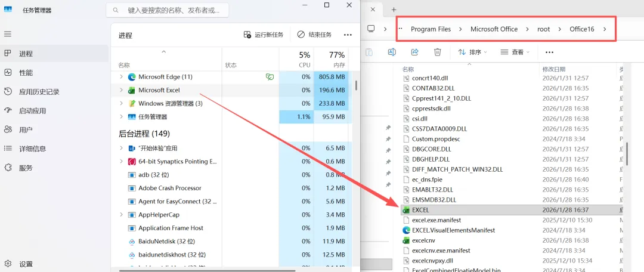644x272 pixels.
Task: Select Application Frame Host process
Action: click(x=231, y=228)
